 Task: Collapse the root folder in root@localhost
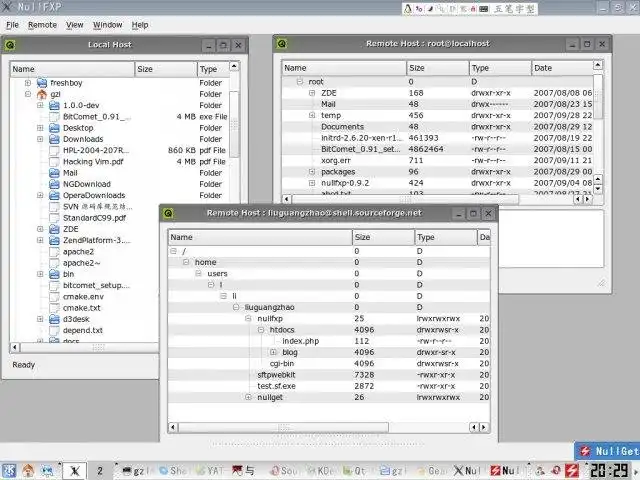(300, 82)
